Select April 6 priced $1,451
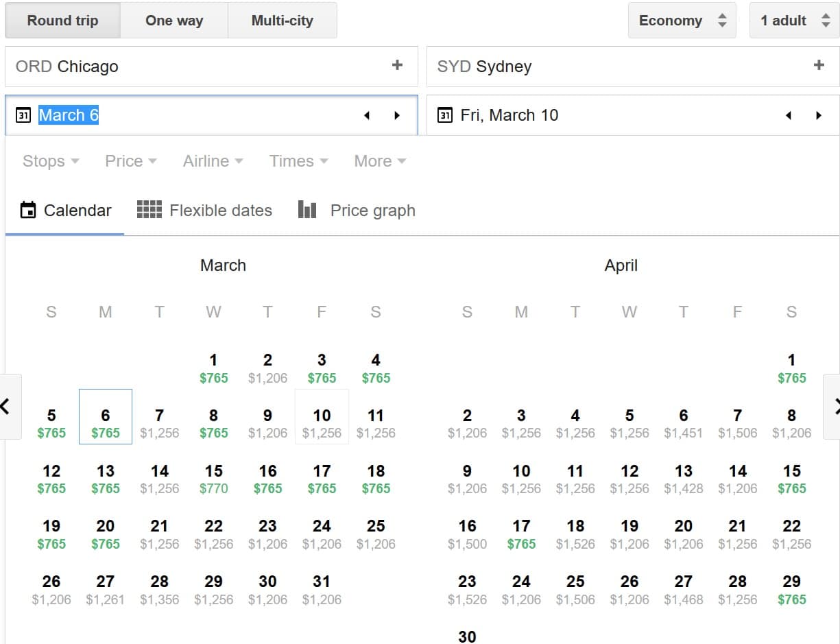Viewport: 840px width, 644px height. (684, 424)
